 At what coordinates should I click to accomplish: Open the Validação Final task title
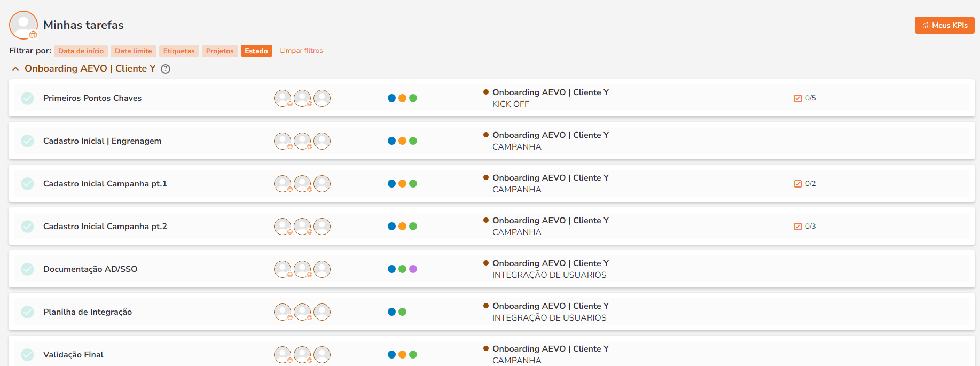coord(73,355)
